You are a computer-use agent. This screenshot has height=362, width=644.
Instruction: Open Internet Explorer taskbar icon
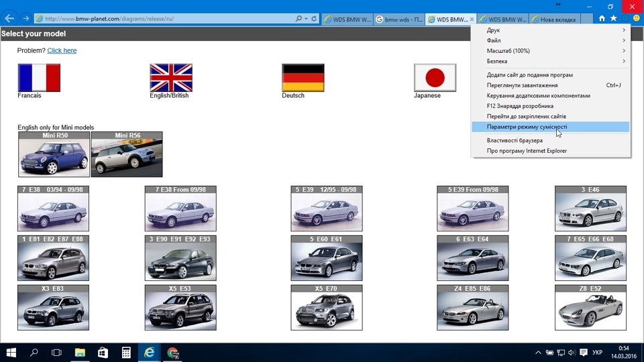click(x=149, y=353)
